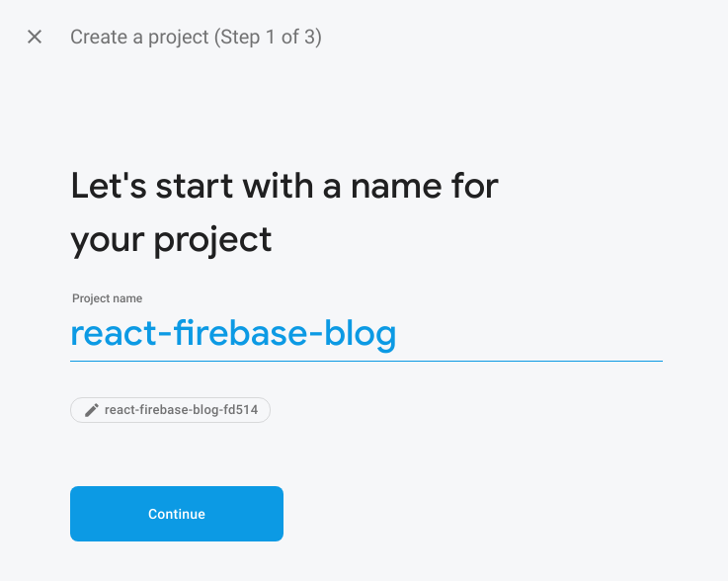Viewport: 728px width, 581px height.
Task: Click the "Step 1 of 3" indicator text
Action: tap(268, 37)
